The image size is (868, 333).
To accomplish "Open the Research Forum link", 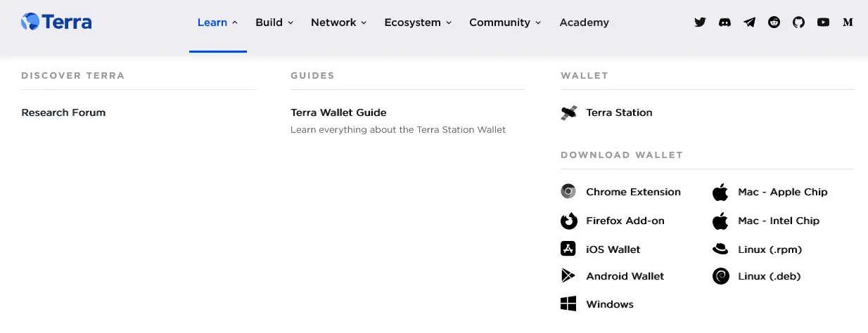I will pyautogui.click(x=63, y=112).
